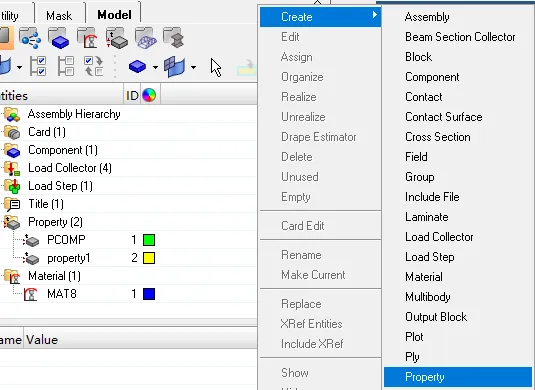Click the deselect all checkboxes icon
Viewport: 535px width, 390px height.
(66, 66)
